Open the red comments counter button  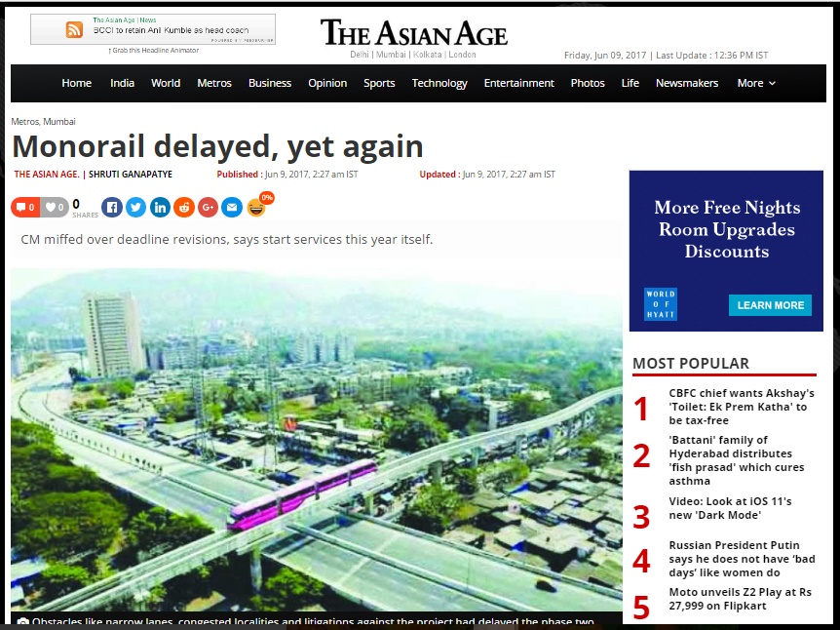(25, 207)
